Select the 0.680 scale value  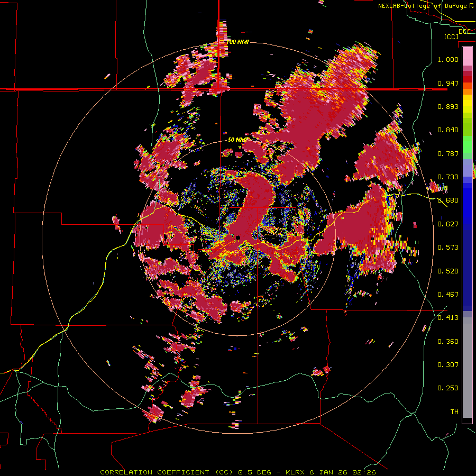[x=448, y=200]
